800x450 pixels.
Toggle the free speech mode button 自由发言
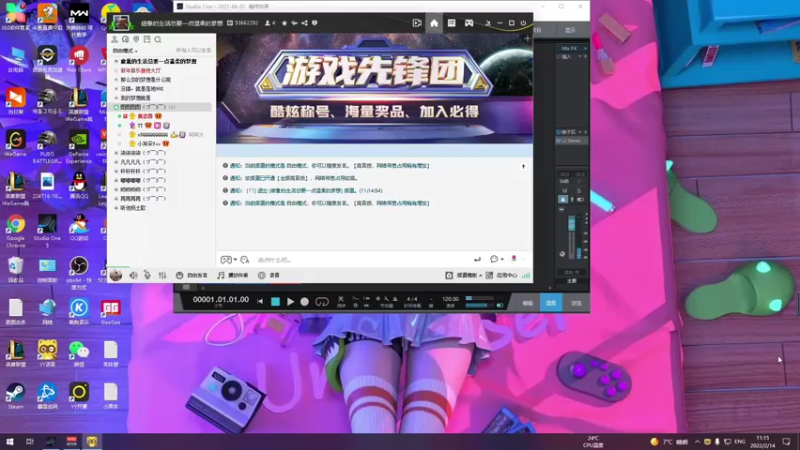click(192, 275)
